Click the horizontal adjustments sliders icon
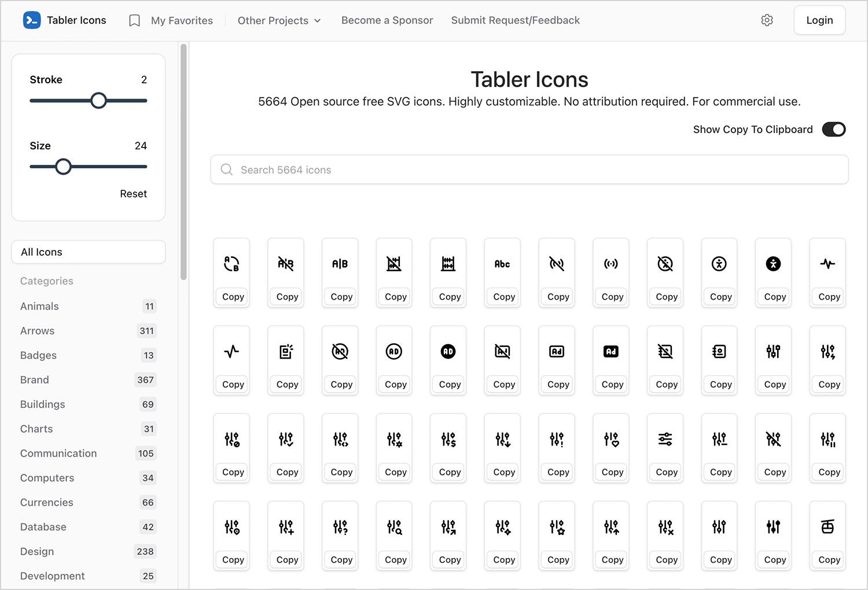Viewport: 868px width, 590px height. pos(665,439)
